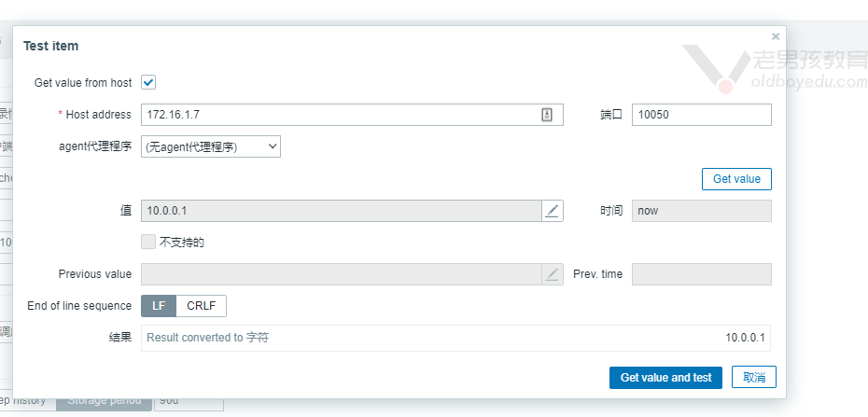The width and height of the screenshot is (868, 417).
Task: Click the Host address input field
Action: [340, 114]
